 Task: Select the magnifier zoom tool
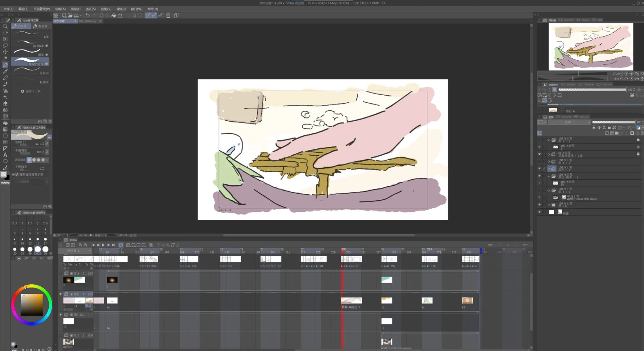click(5, 26)
